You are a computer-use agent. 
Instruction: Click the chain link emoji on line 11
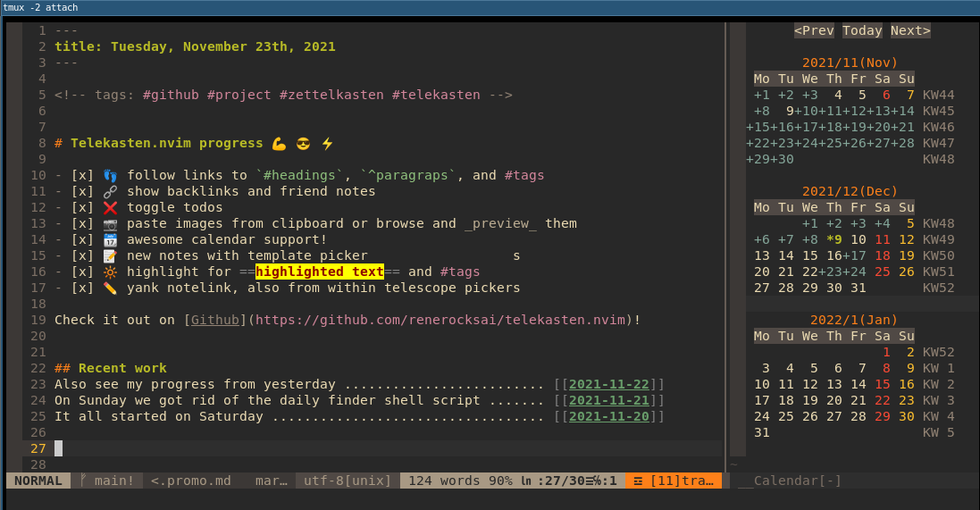110,192
